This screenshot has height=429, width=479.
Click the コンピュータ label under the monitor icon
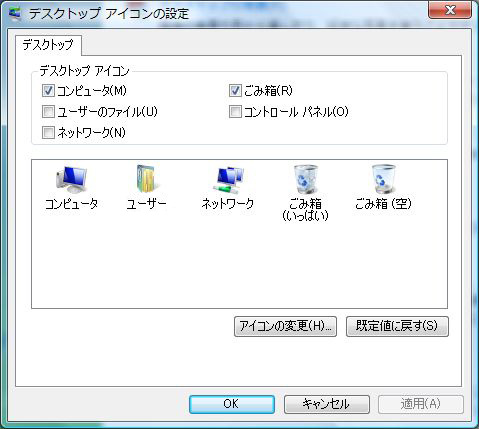click(x=71, y=204)
